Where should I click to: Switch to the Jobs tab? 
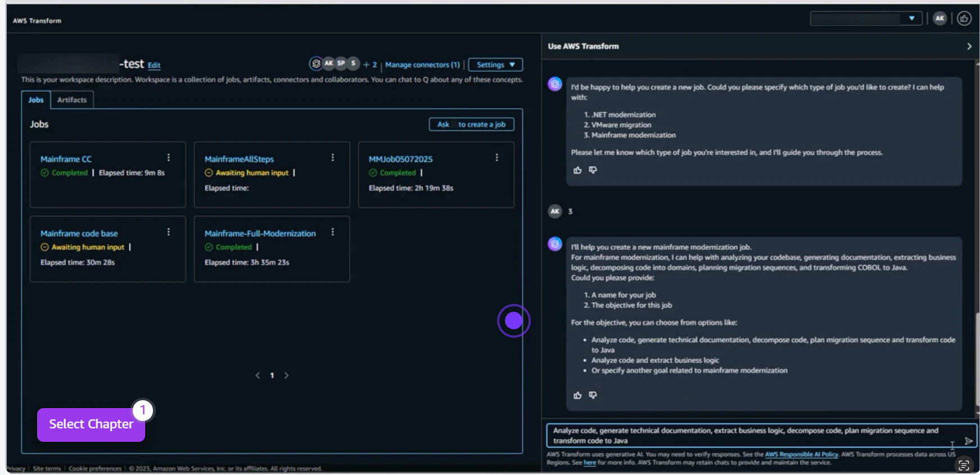[36, 99]
